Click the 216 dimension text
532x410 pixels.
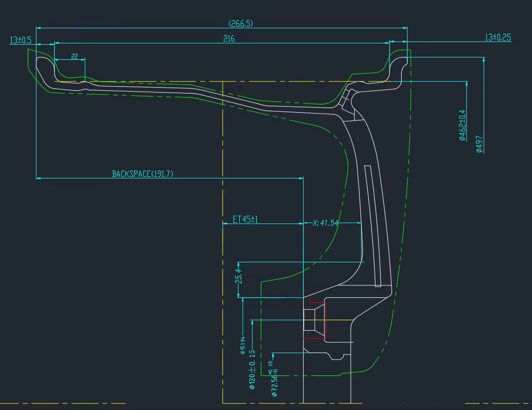coord(229,39)
